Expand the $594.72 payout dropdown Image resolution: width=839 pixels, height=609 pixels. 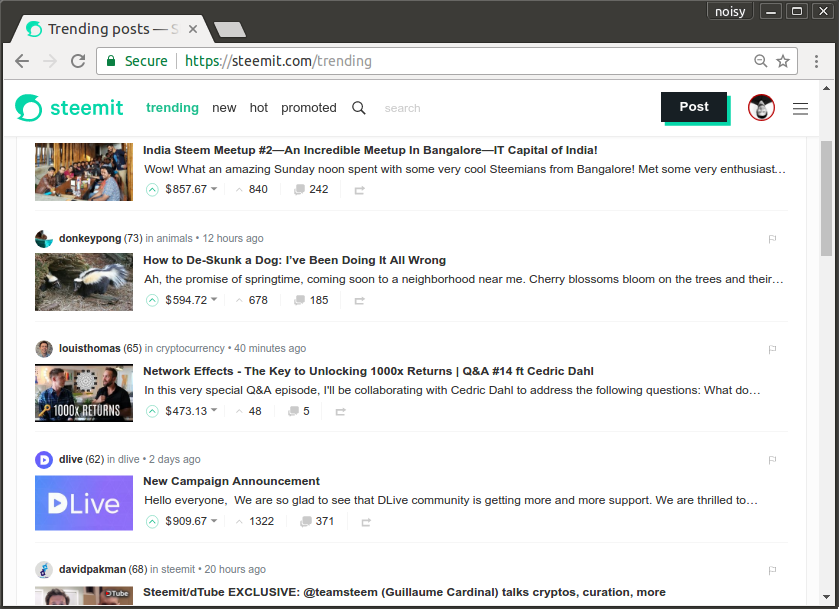point(214,300)
